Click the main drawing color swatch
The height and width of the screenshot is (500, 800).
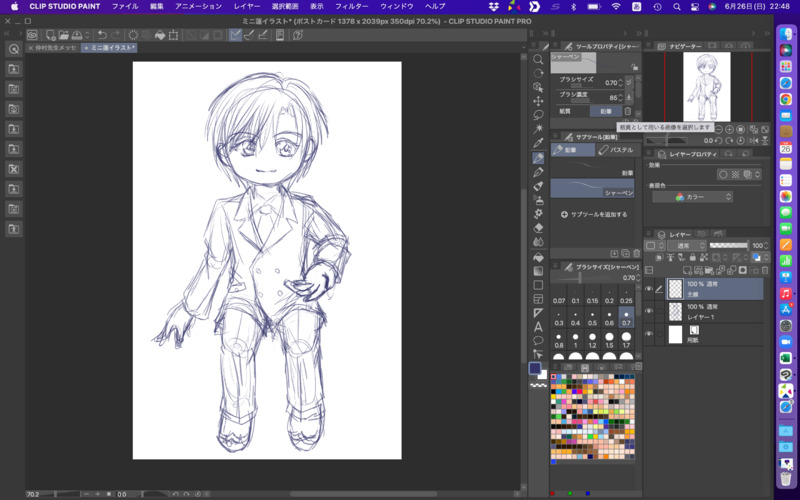[x=535, y=368]
